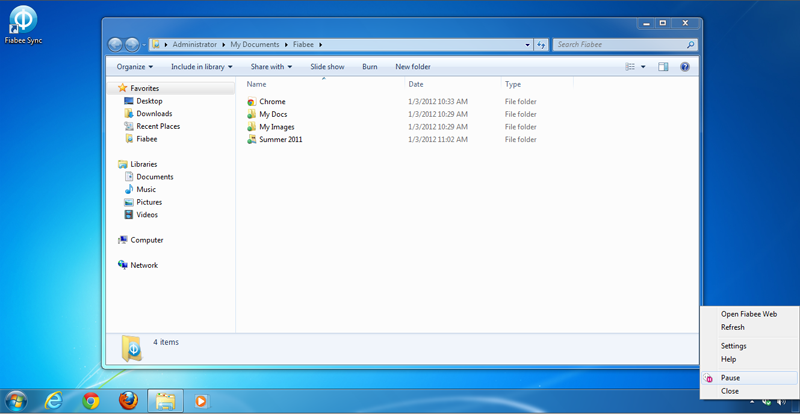This screenshot has width=800, height=414.
Task: Expand the address bar history dropdown
Action: [x=528, y=45]
